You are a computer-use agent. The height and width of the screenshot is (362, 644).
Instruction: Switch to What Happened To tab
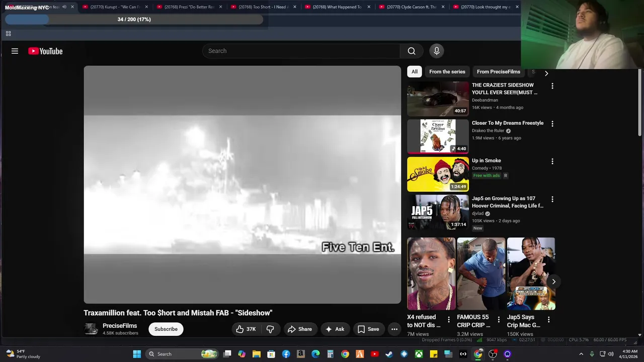tap(336, 7)
